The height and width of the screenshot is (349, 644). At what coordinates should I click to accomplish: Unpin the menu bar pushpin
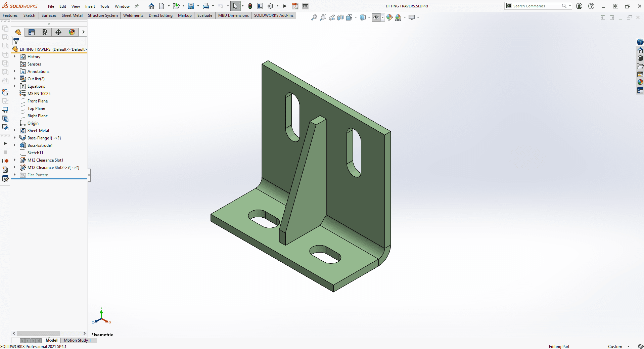coord(136,6)
